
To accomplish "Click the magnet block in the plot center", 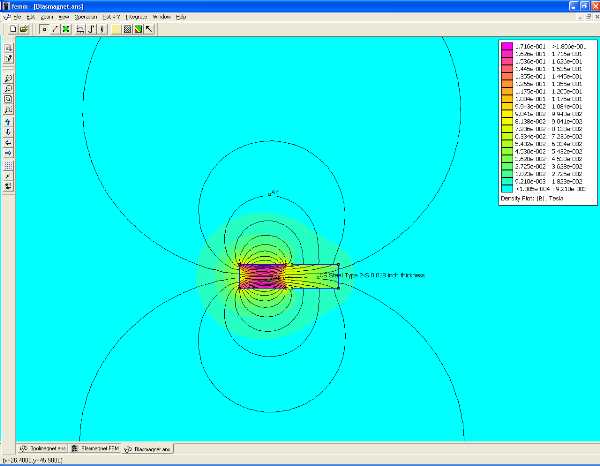I will click(263, 277).
